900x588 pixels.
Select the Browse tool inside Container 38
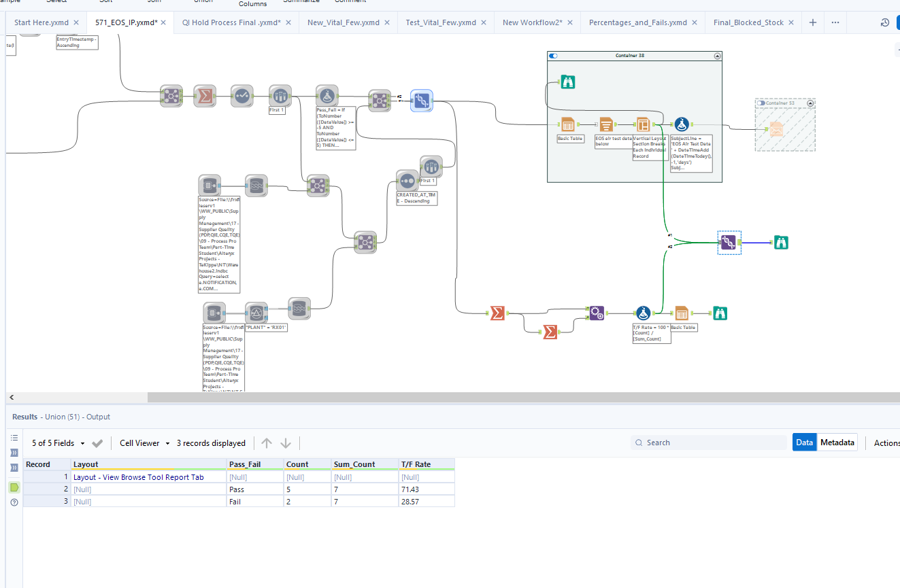click(x=568, y=82)
